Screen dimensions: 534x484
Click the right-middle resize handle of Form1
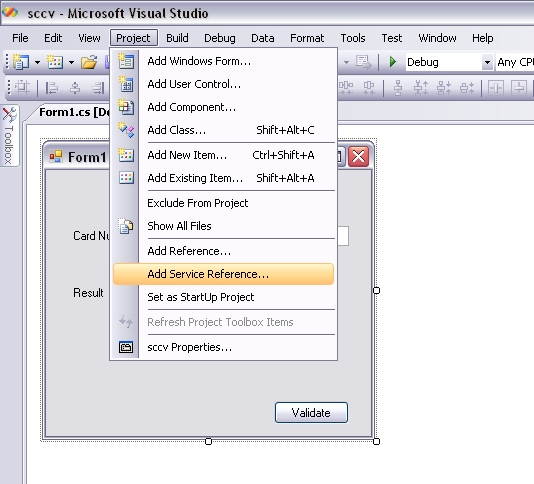pyautogui.click(x=376, y=291)
